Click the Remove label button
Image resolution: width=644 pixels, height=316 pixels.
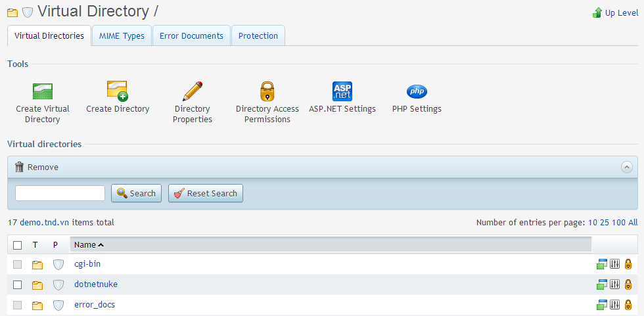click(x=43, y=167)
